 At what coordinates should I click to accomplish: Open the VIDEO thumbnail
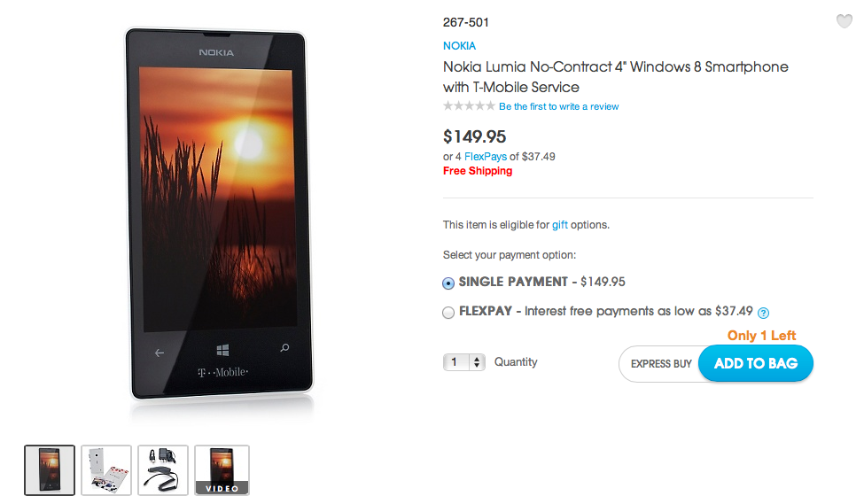click(x=222, y=469)
